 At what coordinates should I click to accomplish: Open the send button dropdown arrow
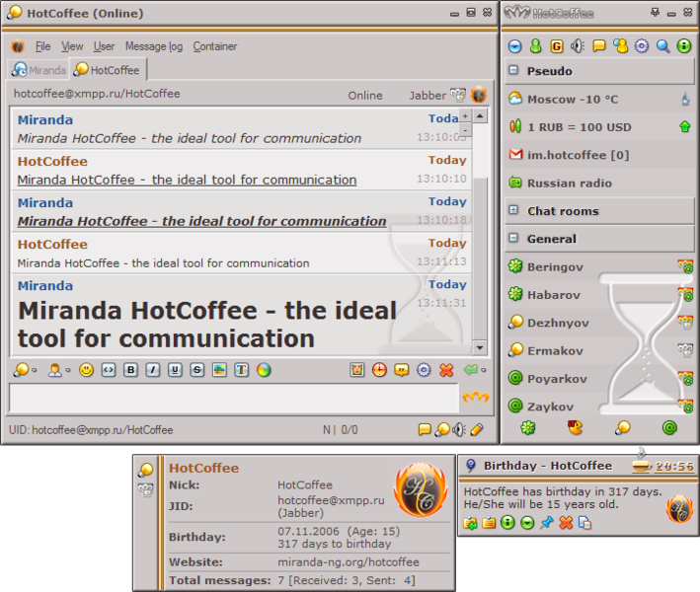click(484, 370)
